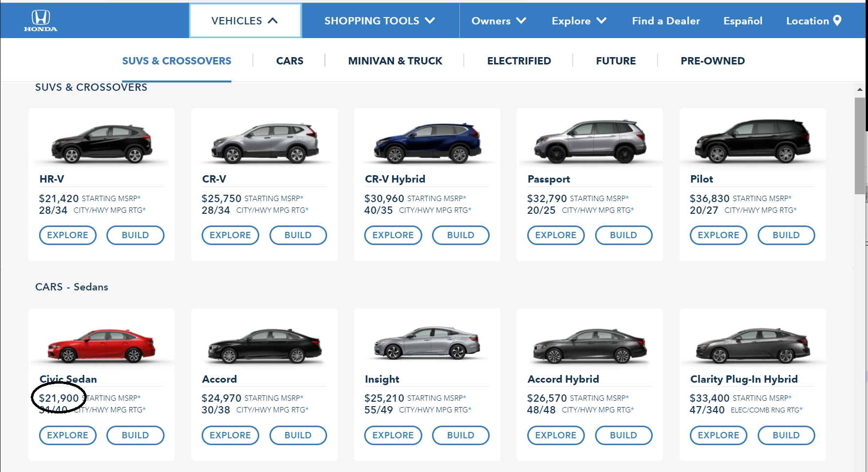The height and width of the screenshot is (472, 868).
Task: Click the red Civic Sedan image
Action: tap(102, 346)
